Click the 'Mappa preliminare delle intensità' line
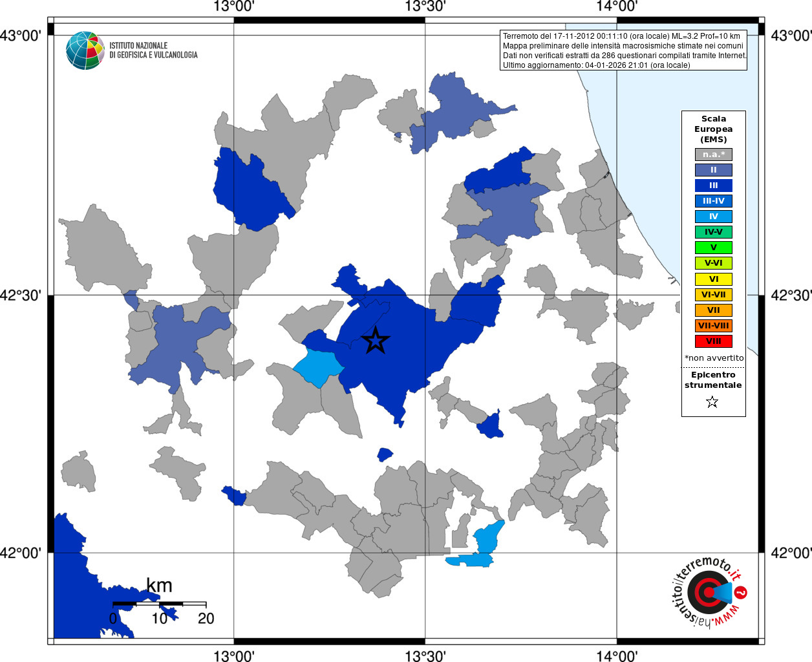812x662 pixels. click(623, 46)
